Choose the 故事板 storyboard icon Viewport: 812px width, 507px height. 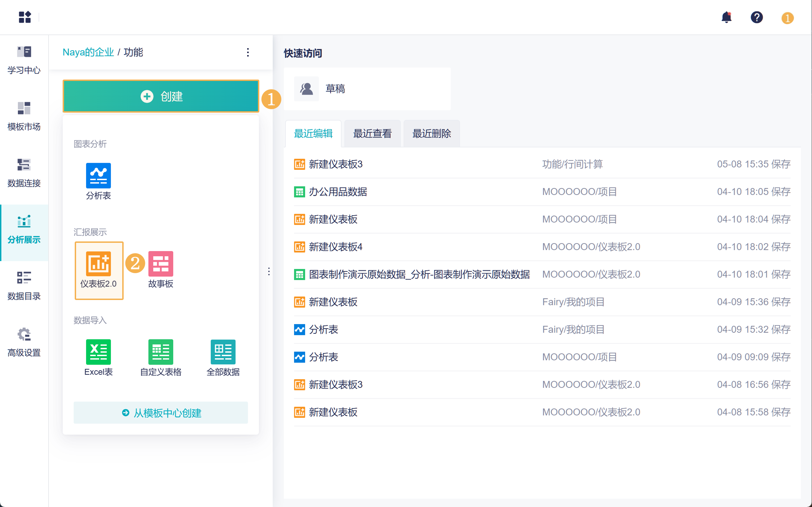pyautogui.click(x=160, y=264)
